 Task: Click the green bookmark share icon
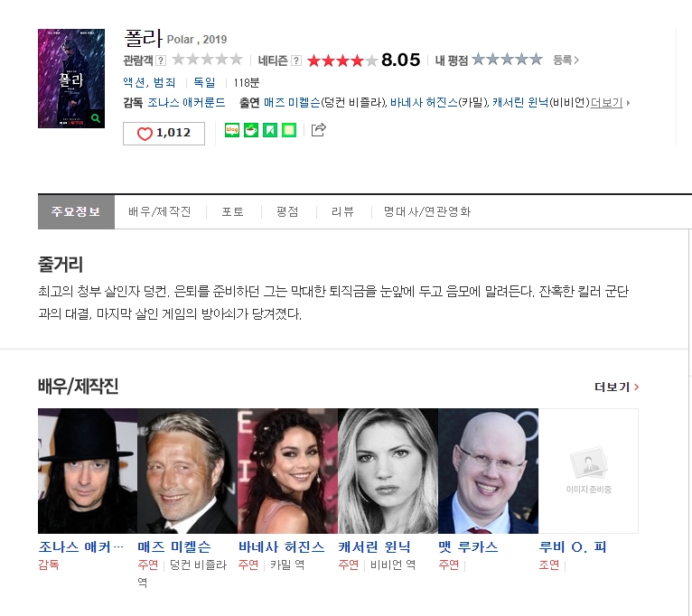pyautogui.click(x=270, y=130)
